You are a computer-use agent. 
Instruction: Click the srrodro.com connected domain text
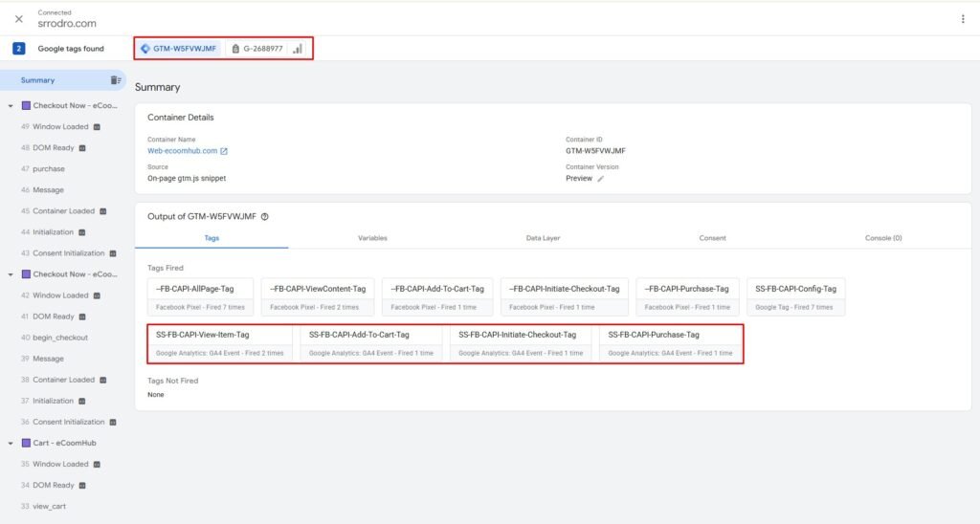[x=67, y=24]
